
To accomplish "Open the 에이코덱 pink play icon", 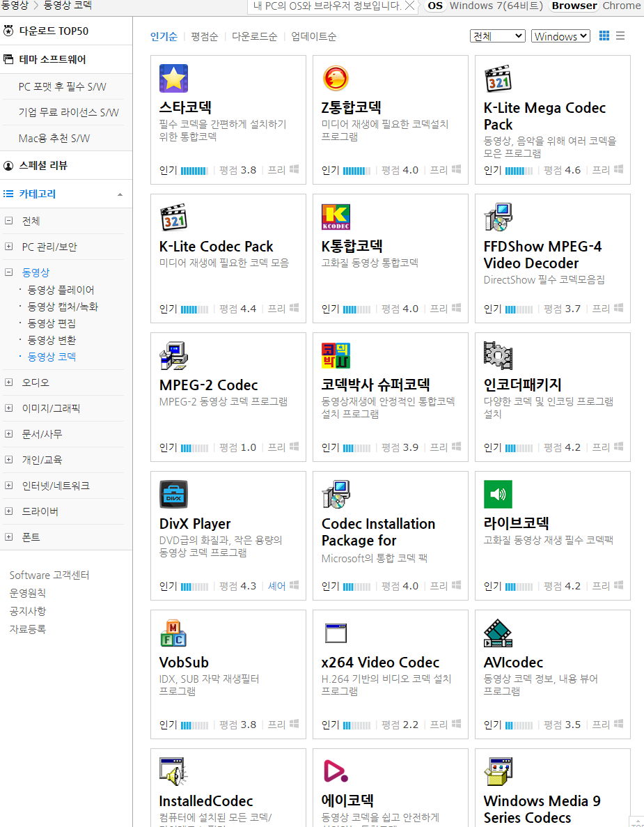I will pyautogui.click(x=336, y=772).
